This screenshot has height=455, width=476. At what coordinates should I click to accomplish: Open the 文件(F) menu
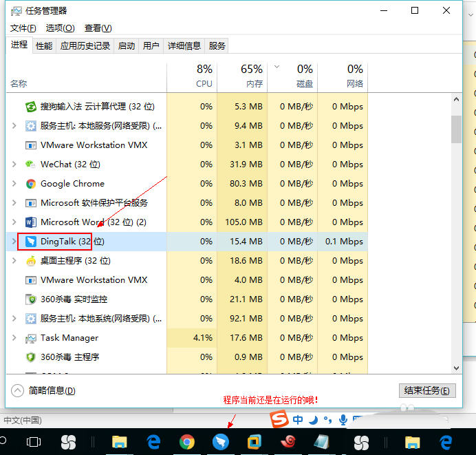(x=23, y=28)
